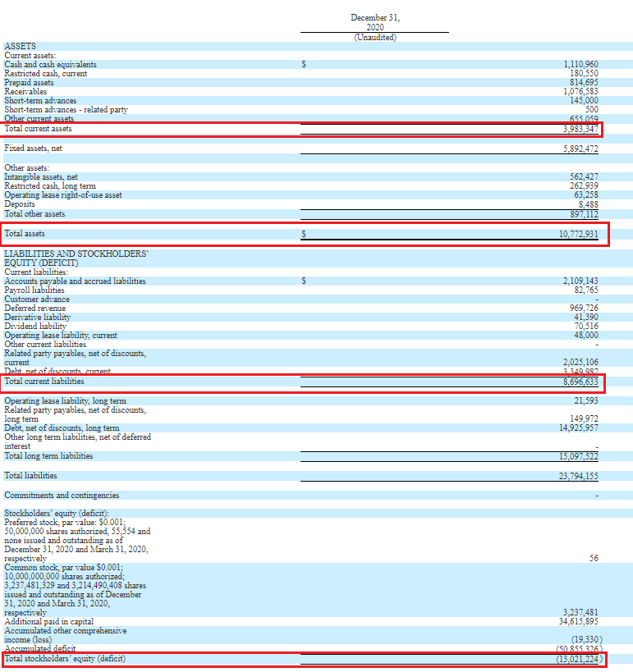Image resolution: width=633 pixels, height=672 pixels.
Task: Click the value 48,000
Action: (x=586, y=335)
